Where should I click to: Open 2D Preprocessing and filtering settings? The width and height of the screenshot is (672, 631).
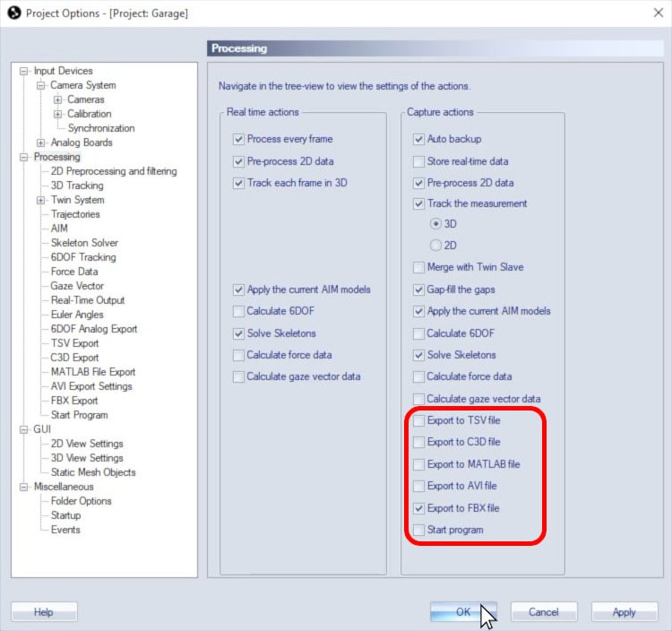114,171
